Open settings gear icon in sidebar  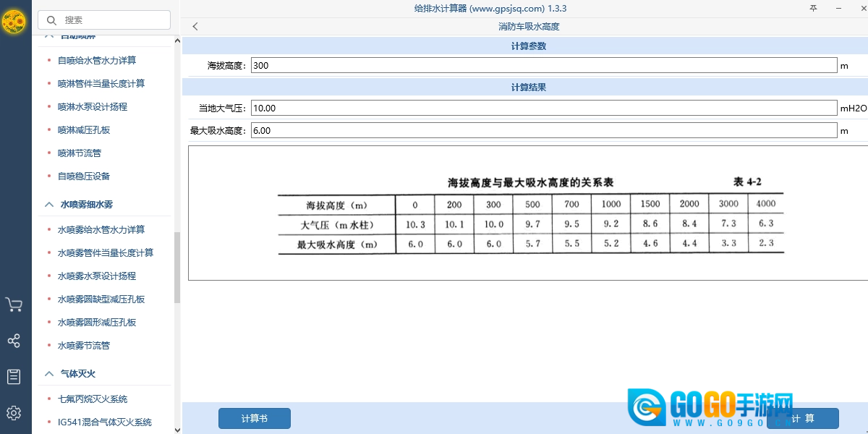pos(14,413)
